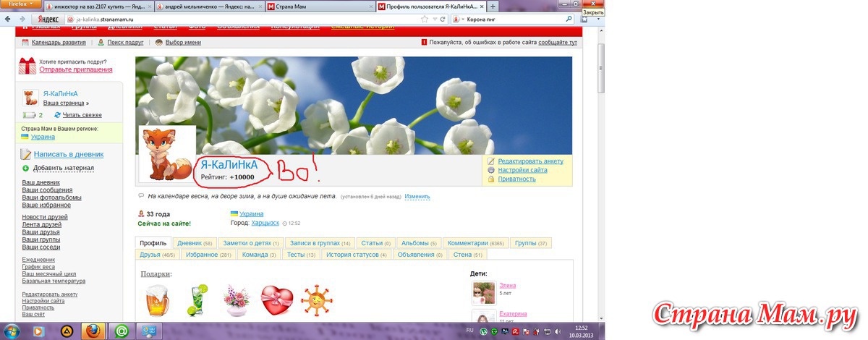Click 'Настройки сайта' in yellow box
868x340 pixels.
pyautogui.click(x=522, y=170)
